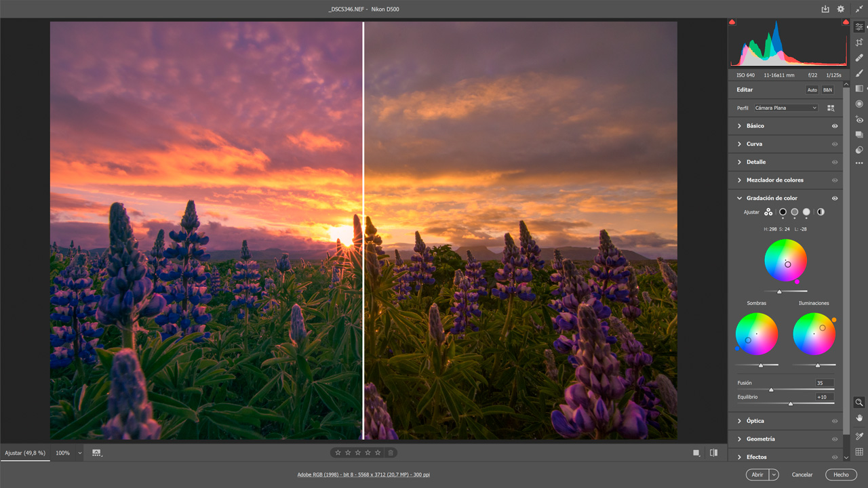Toggle the before/after comparison view

tap(713, 452)
